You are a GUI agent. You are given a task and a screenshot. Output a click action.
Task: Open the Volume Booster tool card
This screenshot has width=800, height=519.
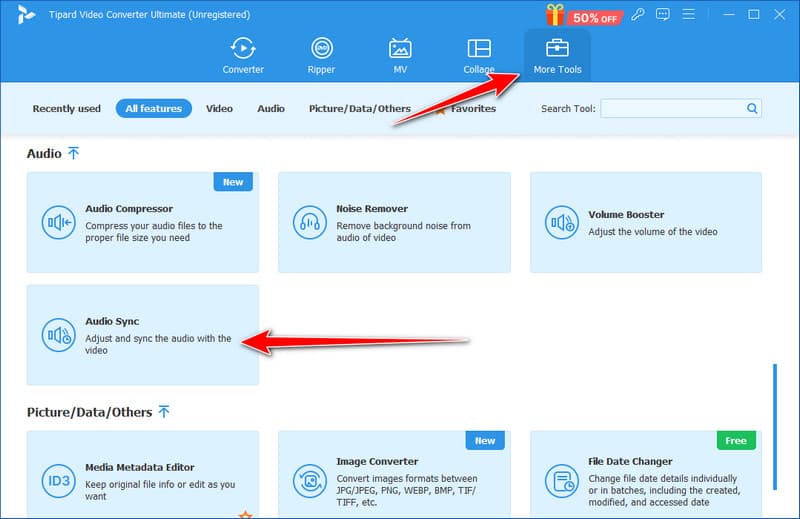(x=645, y=223)
